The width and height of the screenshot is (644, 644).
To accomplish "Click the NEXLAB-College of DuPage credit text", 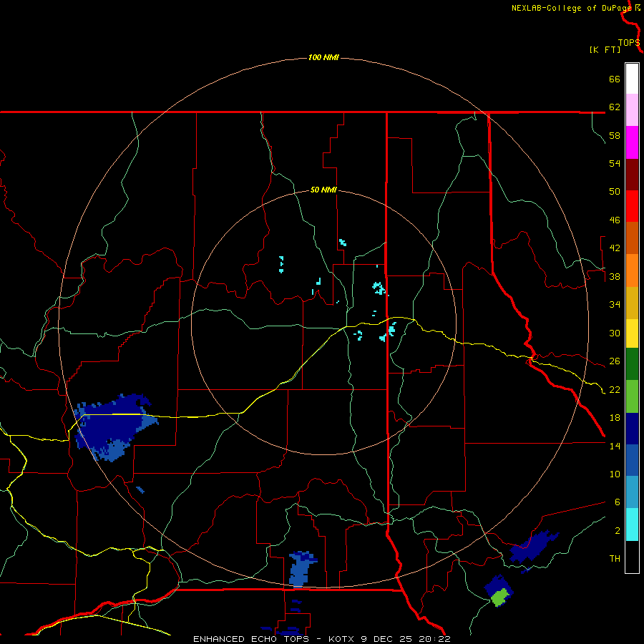I will coord(571,8).
